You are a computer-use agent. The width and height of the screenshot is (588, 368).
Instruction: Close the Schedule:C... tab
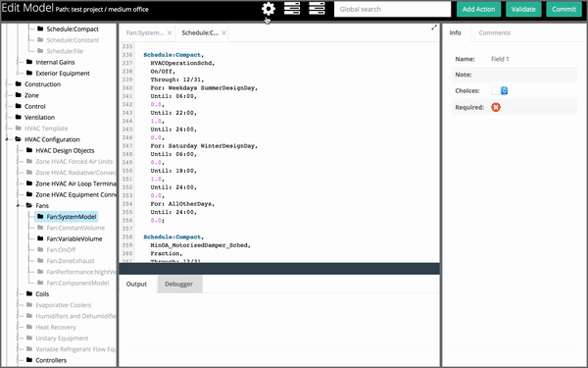[223, 33]
